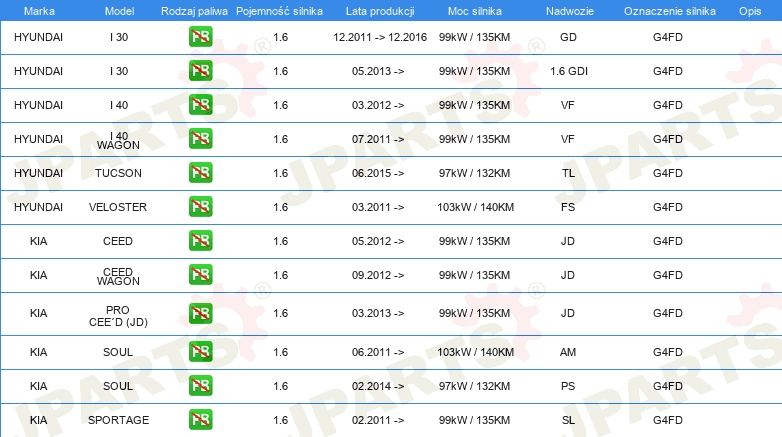Image resolution: width=782 pixels, height=437 pixels.
Task: Click the production date 05.2013 ->
Action: click(x=378, y=71)
